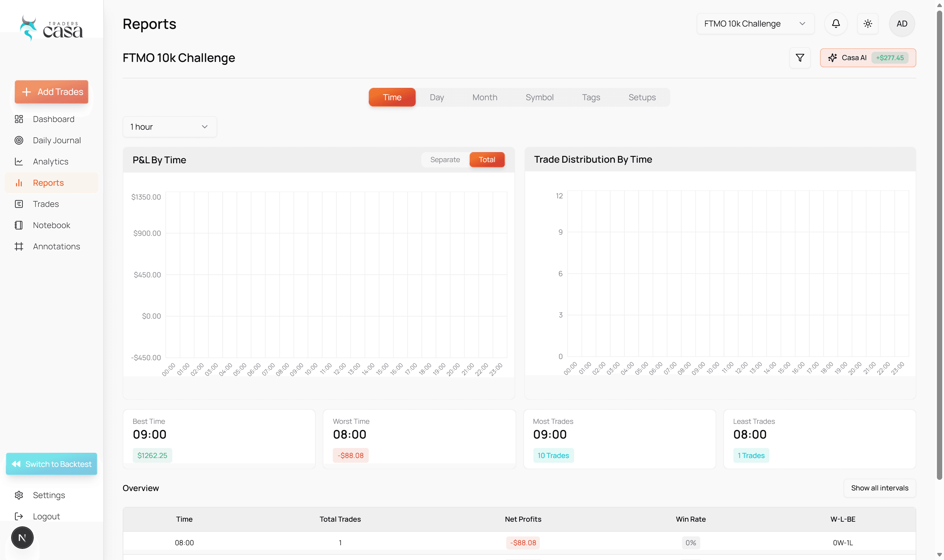
Task: Click the 0% win rate cell
Action: 690,543
